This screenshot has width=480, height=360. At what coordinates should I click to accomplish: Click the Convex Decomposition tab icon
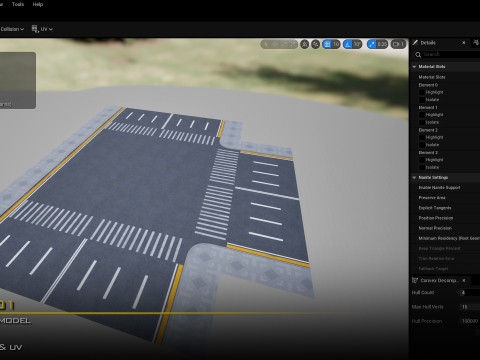pos(415,280)
